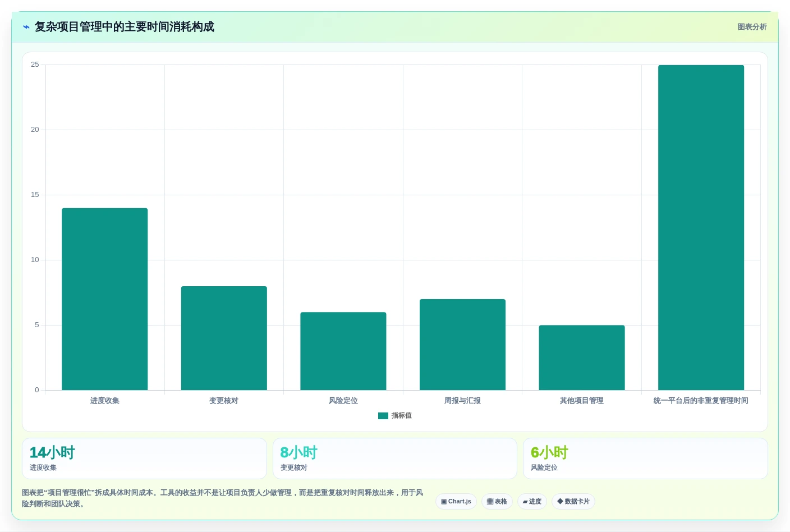Viewport: 790px width, 532px height.
Task: Open the 14小时 进度收集 data card
Action: click(x=144, y=458)
